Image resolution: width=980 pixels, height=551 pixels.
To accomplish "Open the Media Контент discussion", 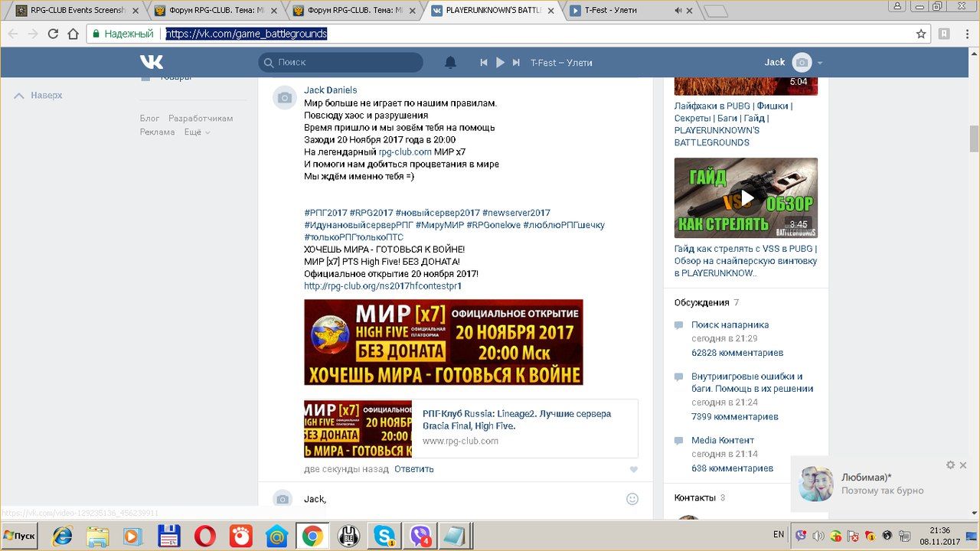I will [x=723, y=441].
